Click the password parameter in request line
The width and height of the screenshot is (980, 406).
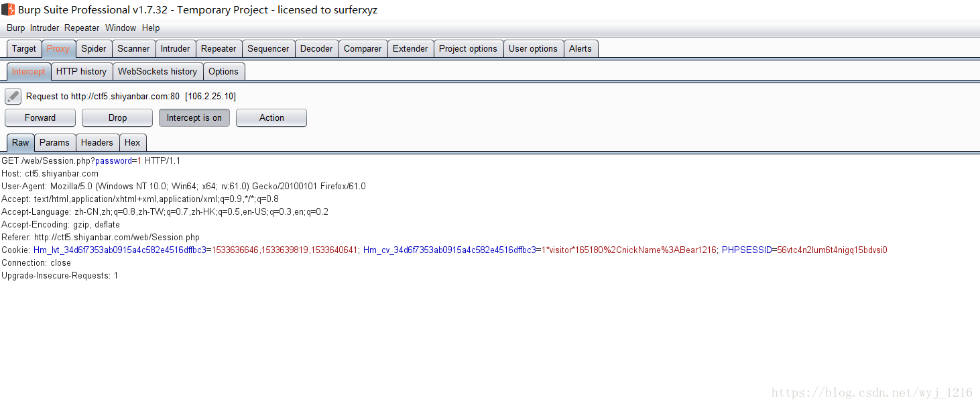113,161
